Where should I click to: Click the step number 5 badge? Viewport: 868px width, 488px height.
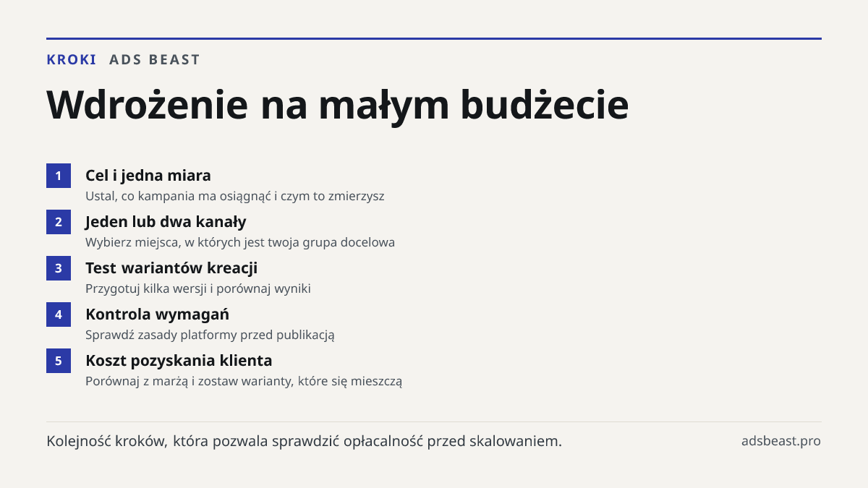point(59,361)
